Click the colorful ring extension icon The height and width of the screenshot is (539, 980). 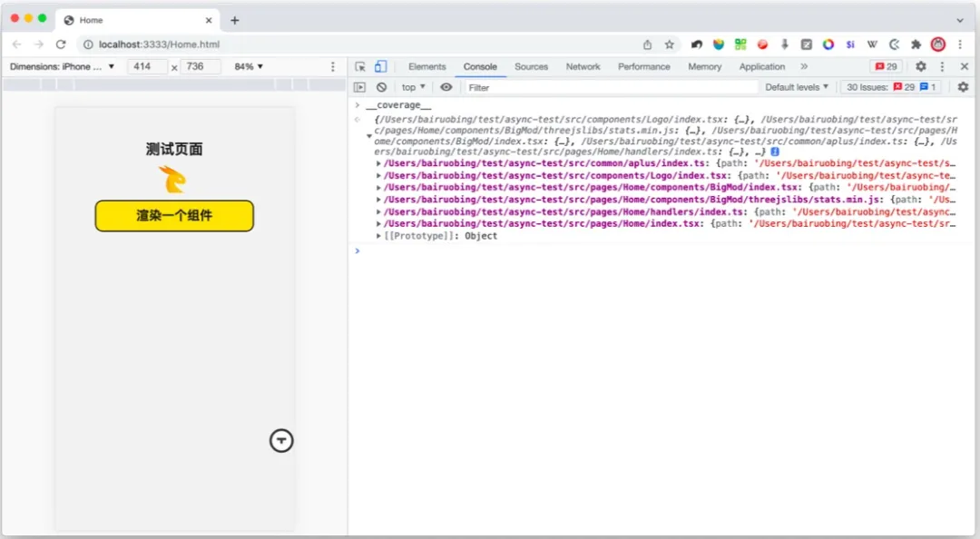click(x=828, y=44)
